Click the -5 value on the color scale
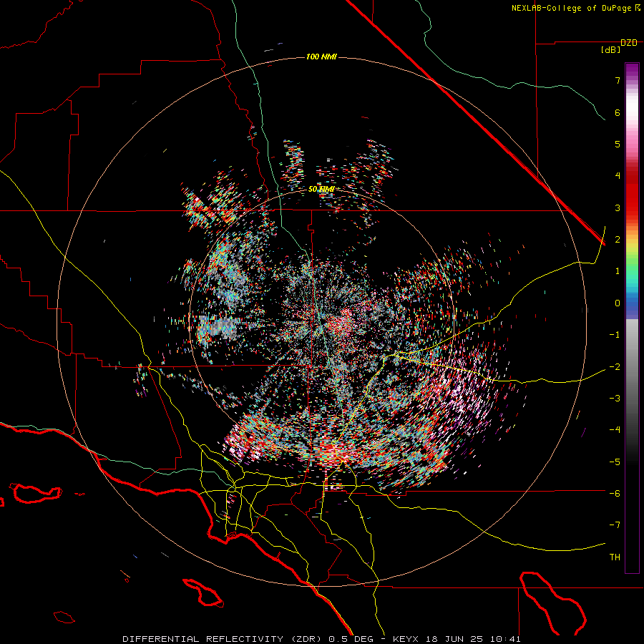Screen dimensions: 644x644 (615, 462)
